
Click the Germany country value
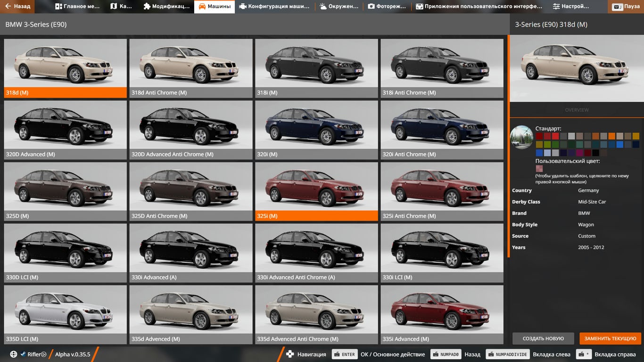pyautogui.click(x=588, y=190)
